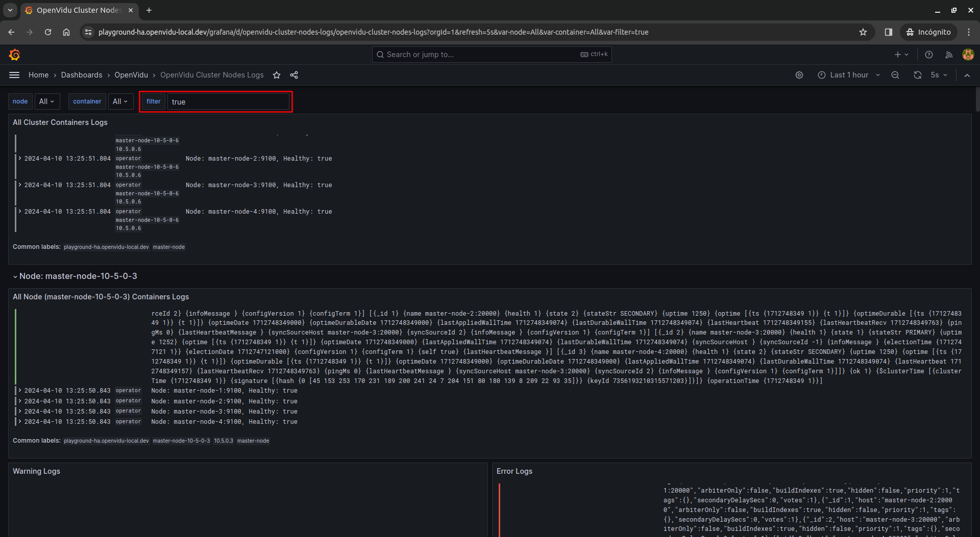Open the container All dropdown

[120, 101]
